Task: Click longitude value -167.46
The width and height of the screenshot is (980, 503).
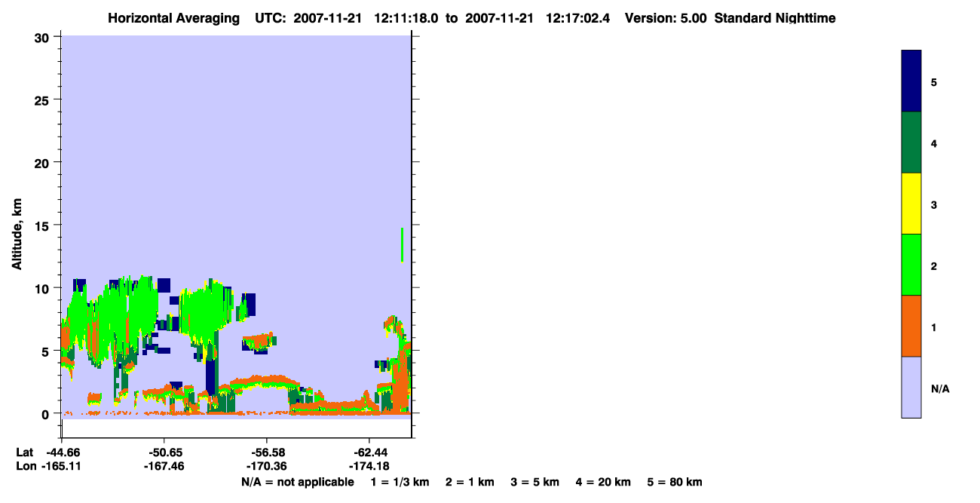Action: point(164,466)
